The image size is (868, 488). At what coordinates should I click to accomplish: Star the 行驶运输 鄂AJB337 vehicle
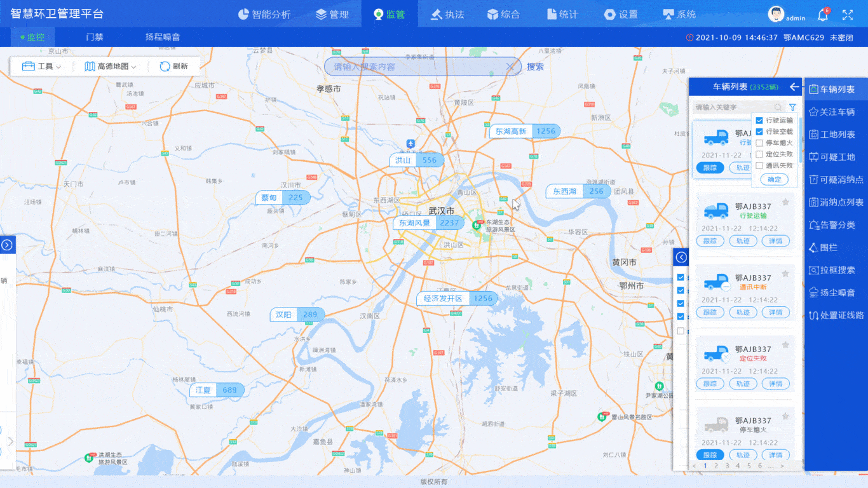[785, 203]
